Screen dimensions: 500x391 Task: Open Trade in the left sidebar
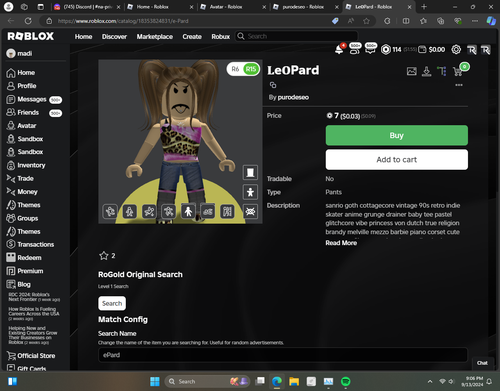coord(20,179)
